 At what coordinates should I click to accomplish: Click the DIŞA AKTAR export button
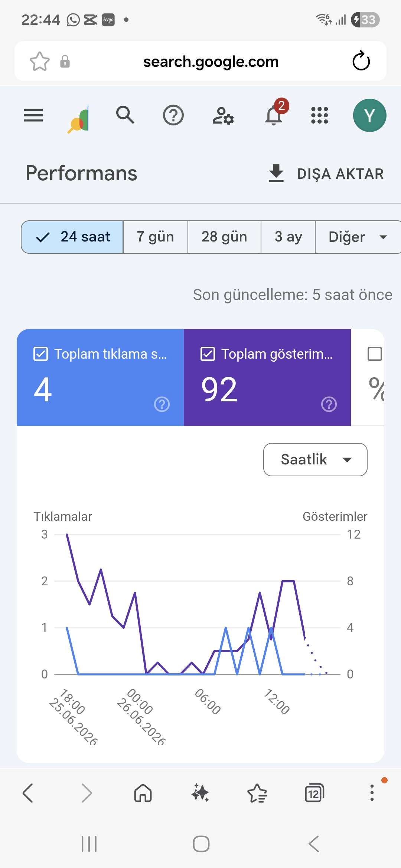[326, 174]
